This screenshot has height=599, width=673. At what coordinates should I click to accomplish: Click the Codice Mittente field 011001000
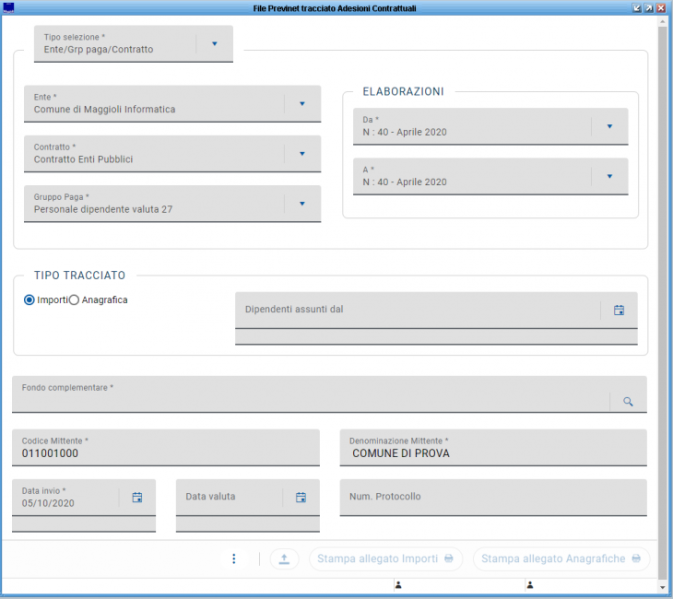pyautogui.click(x=166, y=448)
